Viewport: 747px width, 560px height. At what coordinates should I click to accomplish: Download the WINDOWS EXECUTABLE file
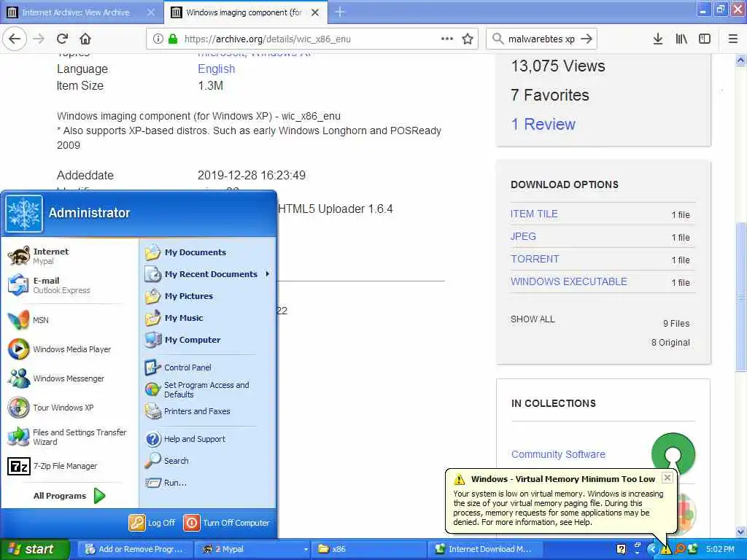(x=569, y=281)
